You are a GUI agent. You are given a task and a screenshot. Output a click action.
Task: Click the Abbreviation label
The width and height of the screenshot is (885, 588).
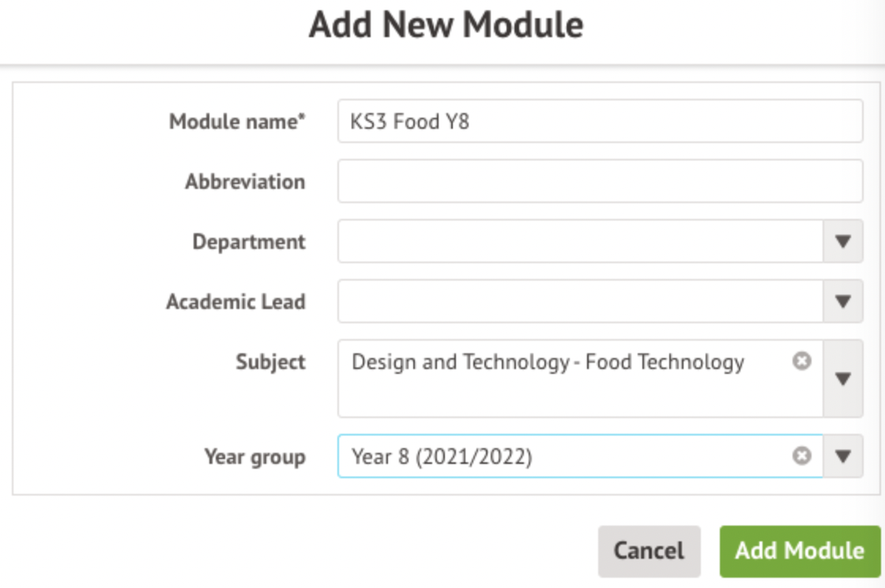point(245,182)
